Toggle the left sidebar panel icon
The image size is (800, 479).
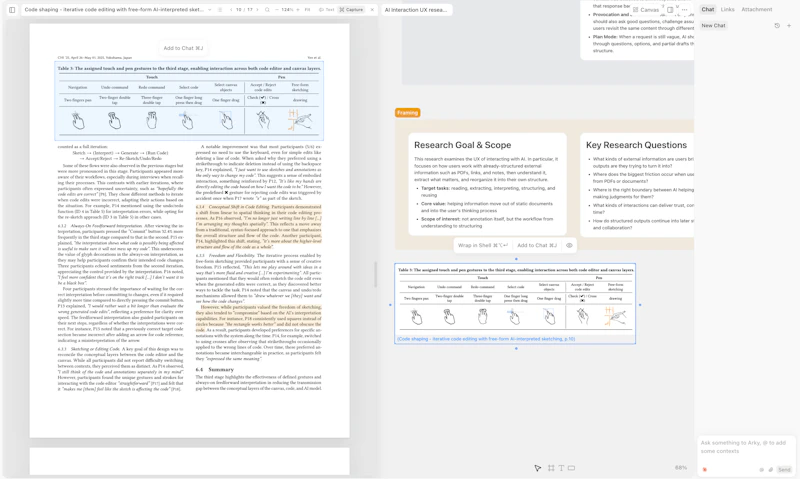point(12,10)
